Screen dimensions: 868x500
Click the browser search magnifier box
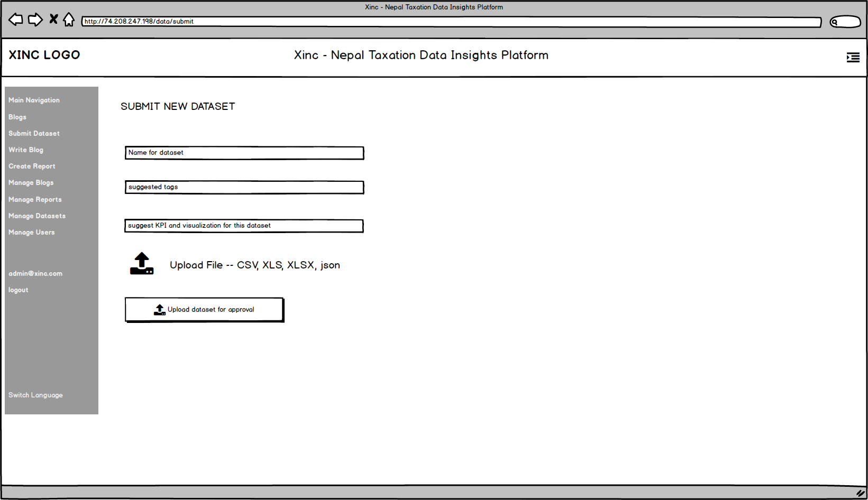coord(845,22)
